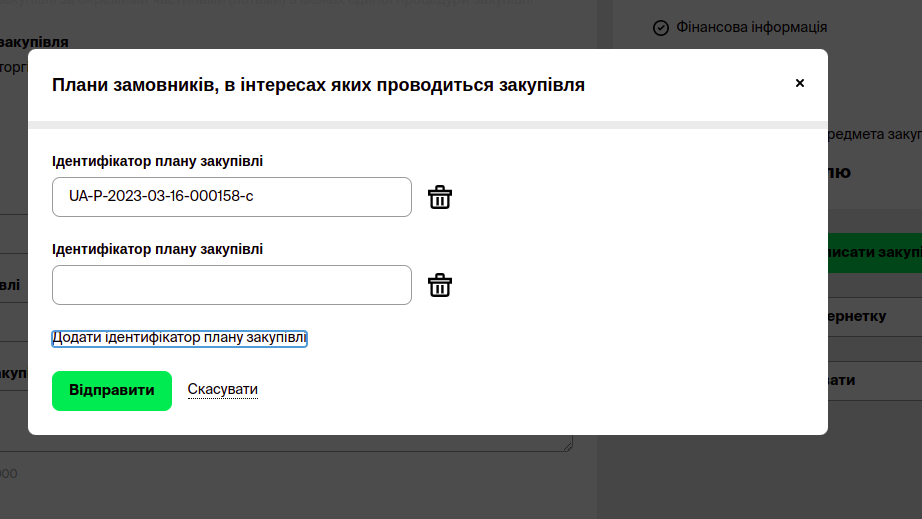Click the Скасувати link

click(222, 390)
